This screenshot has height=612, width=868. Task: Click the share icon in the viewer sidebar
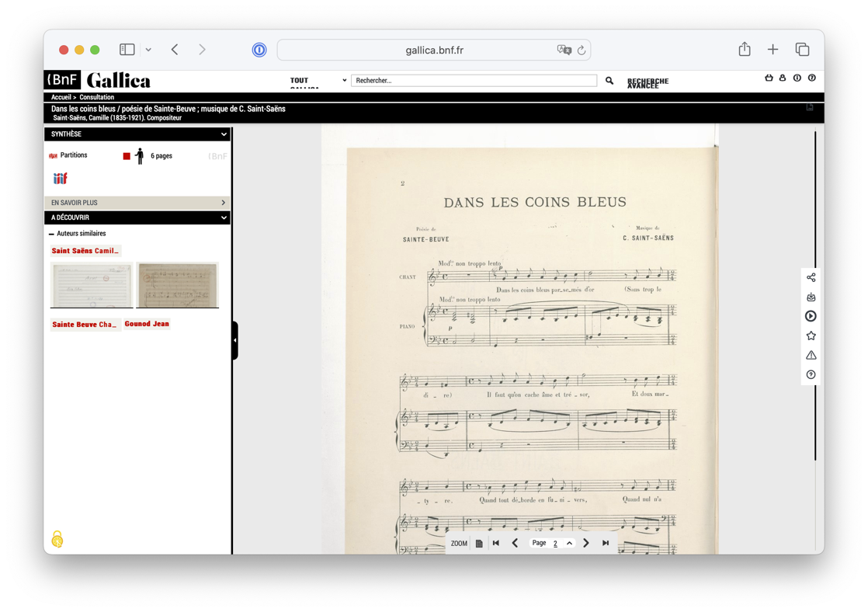tap(811, 277)
